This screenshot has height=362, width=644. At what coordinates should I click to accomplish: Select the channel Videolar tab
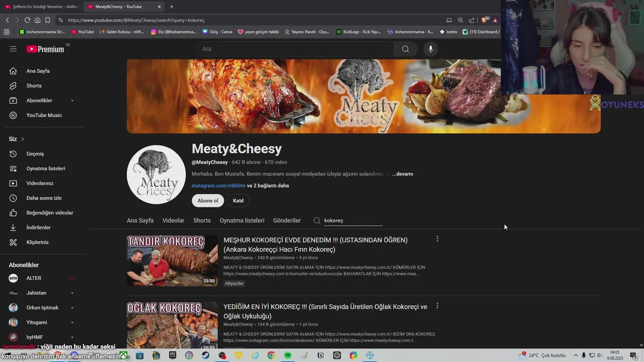click(173, 221)
